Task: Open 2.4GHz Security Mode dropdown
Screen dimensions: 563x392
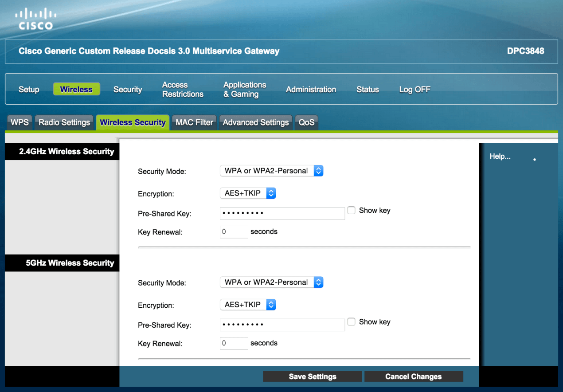Action: (x=271, y=171)
